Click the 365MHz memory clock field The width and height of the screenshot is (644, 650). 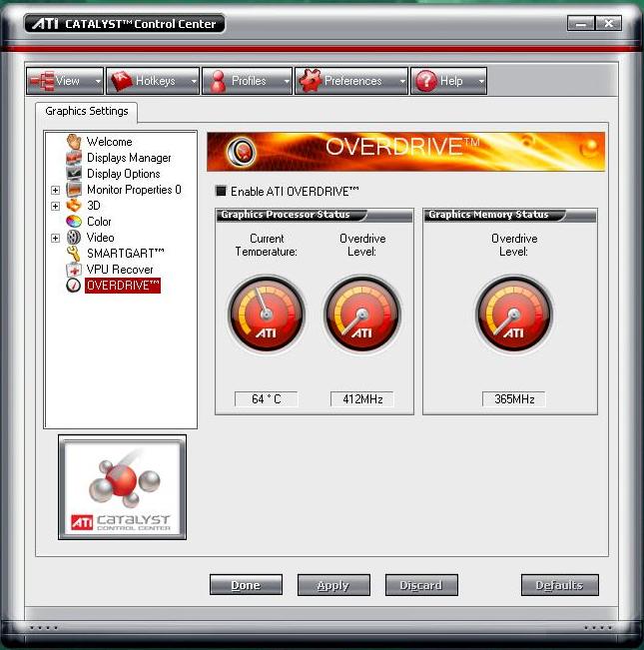coord(514,399)
